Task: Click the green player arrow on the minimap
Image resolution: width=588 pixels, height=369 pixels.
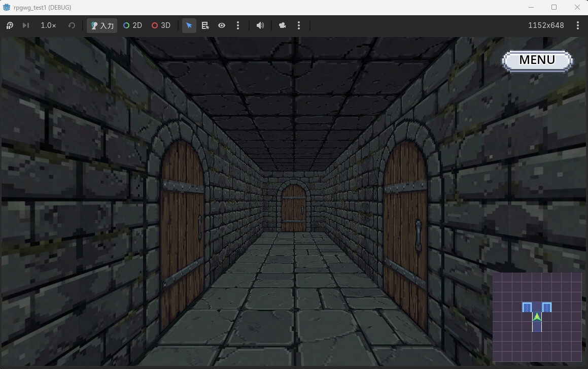Action: pos(537,317)
